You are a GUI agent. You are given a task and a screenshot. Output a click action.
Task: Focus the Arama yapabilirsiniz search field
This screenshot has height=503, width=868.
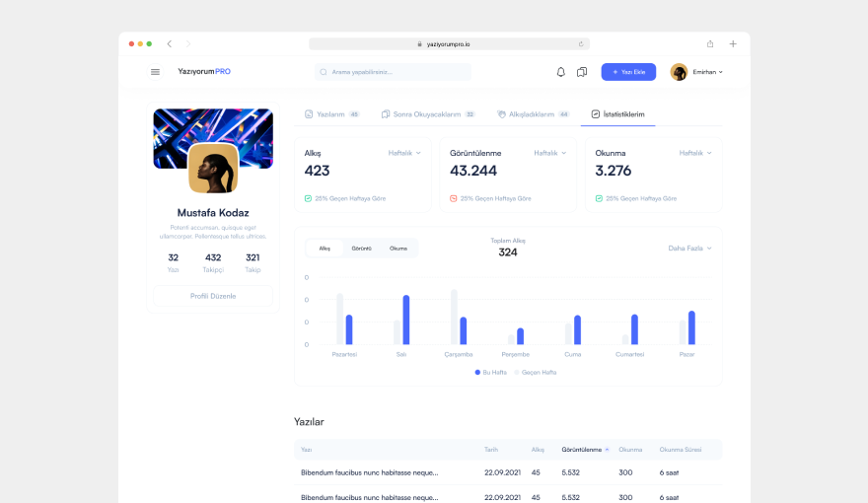coord(395,72)
